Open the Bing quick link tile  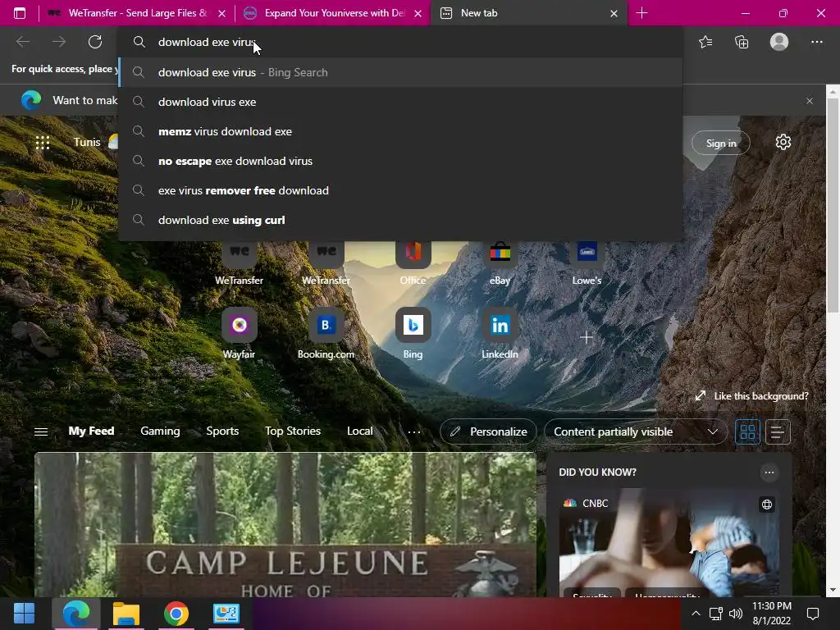click(413, 333)
